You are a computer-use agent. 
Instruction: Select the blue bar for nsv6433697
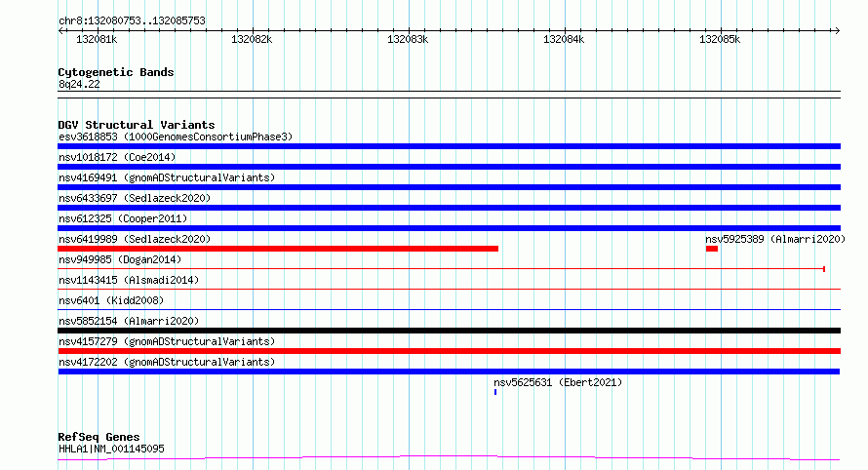pyautogui.click(x=449, y=208)
